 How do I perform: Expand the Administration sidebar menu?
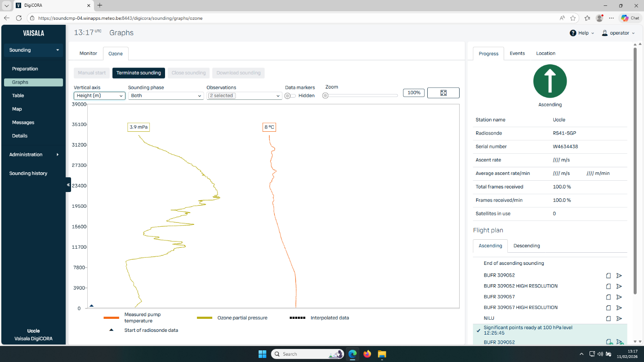click(34, 155)
